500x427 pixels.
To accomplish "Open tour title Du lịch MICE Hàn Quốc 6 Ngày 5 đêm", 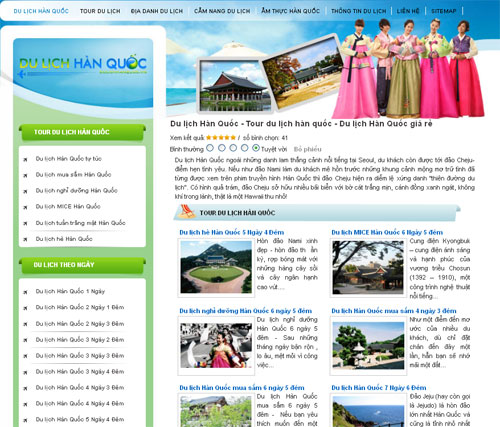I will pos(387,232).
